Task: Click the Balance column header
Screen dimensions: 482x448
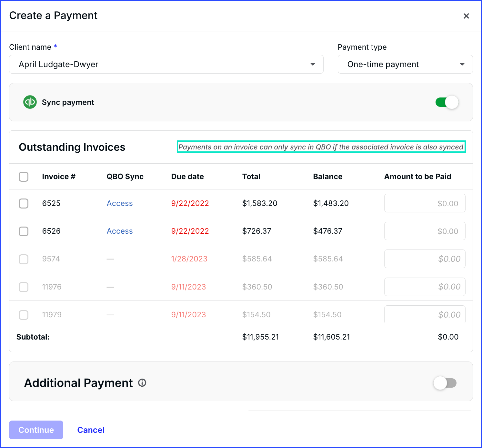Action: [328, 177]
